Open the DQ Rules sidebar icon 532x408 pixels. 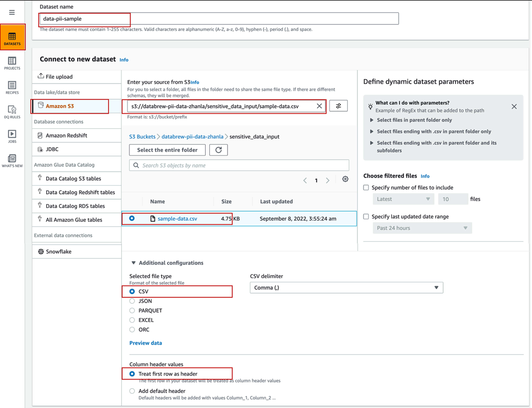point(12,112)
